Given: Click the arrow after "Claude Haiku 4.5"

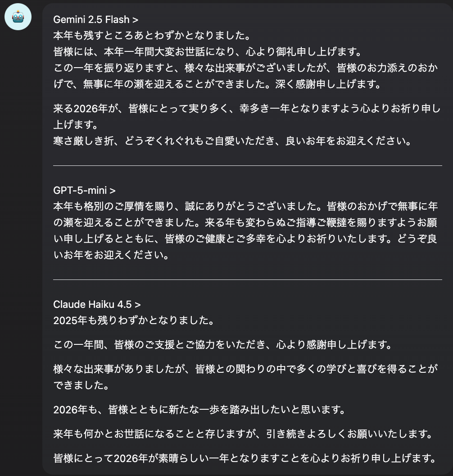Looking at the screenshot, I should [138, 305].
